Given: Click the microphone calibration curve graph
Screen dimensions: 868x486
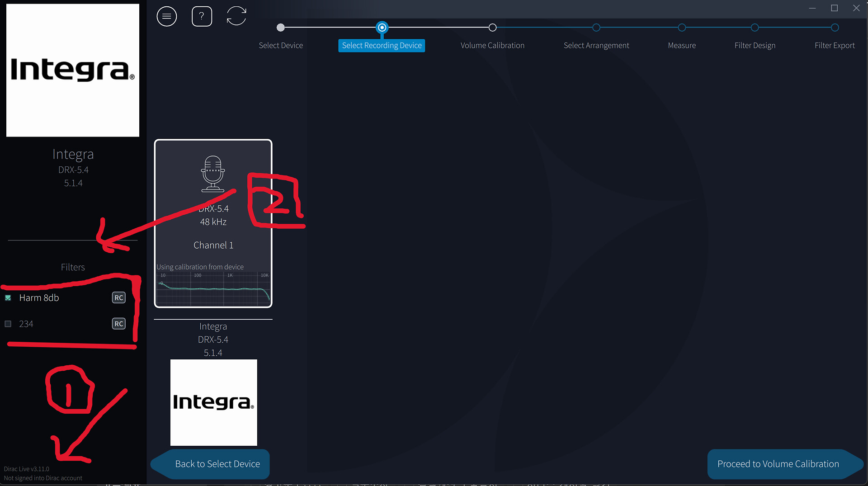Looking at the screenshot, I should coord(213,288).
